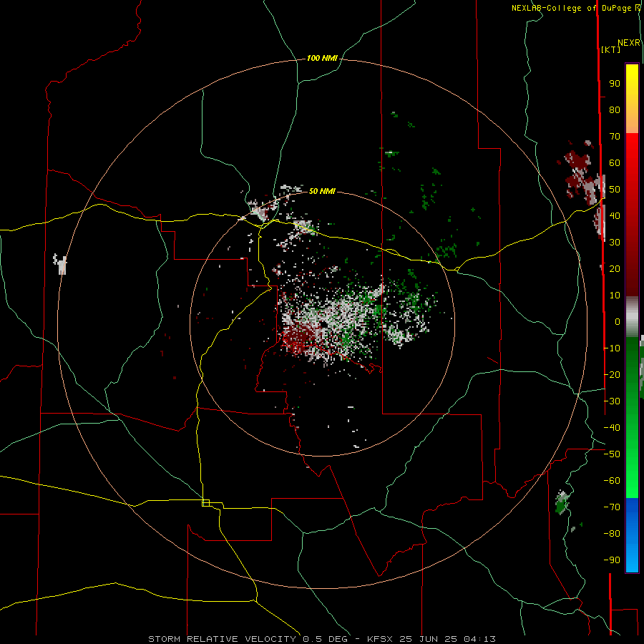This screenshot has height=644, width=644.
Task: Click the 80 value on the velocity scale
Action: [x=615, y=110]
